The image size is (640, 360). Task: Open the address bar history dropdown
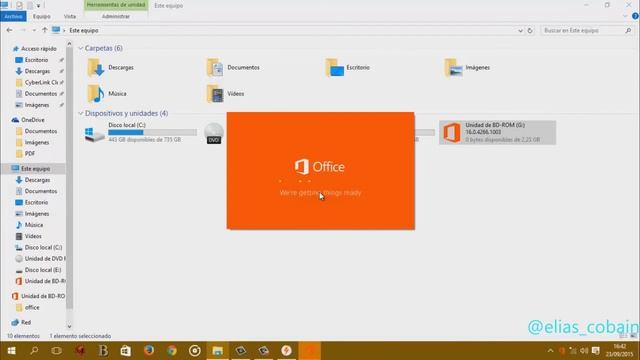coord(520,31)
